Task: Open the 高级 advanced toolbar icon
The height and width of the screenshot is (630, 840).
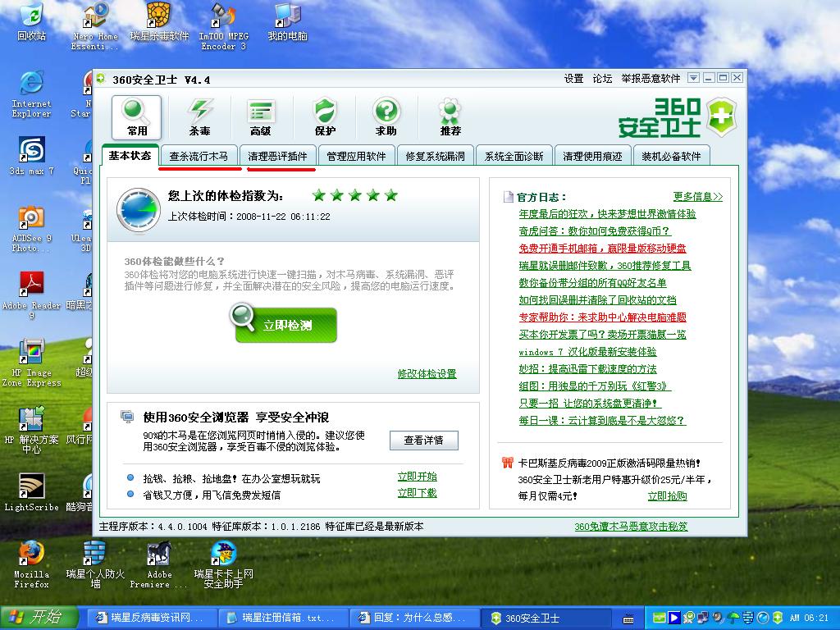Action: click(261, 117)
